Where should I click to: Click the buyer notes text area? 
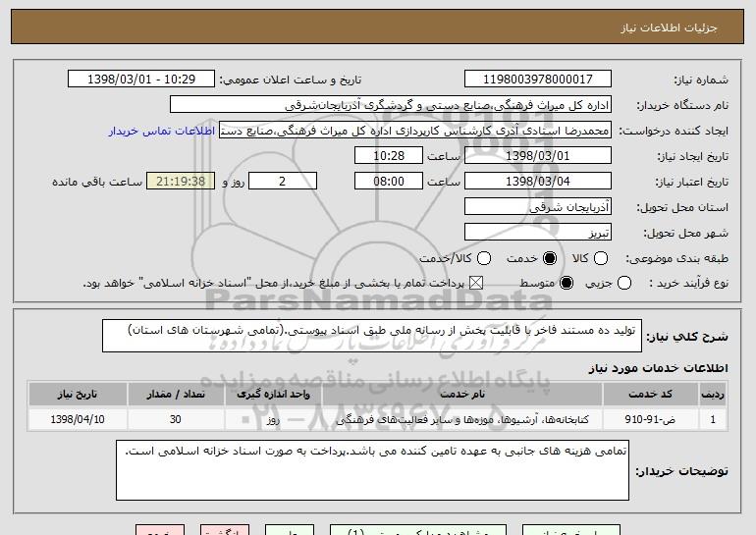[372, 470]
